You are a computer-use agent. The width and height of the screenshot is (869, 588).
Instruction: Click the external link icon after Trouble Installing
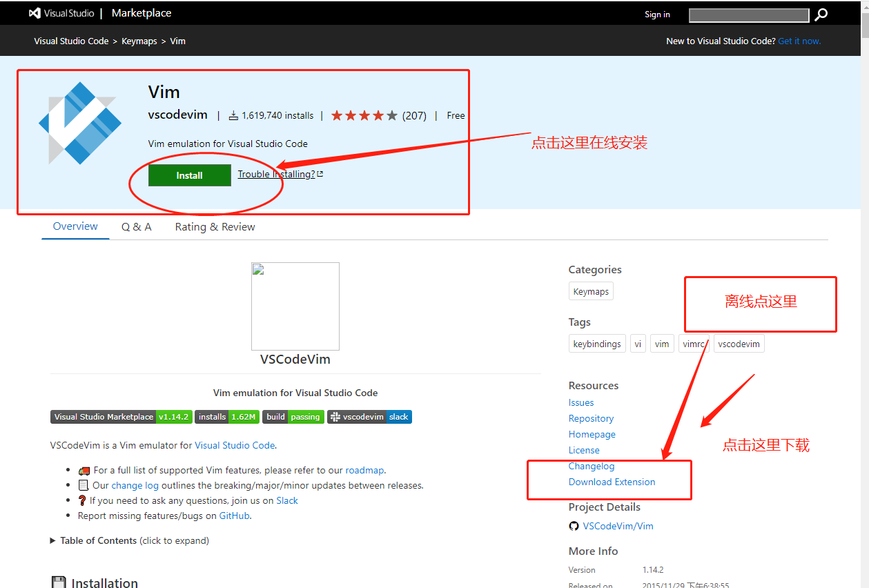pos(320,174)
